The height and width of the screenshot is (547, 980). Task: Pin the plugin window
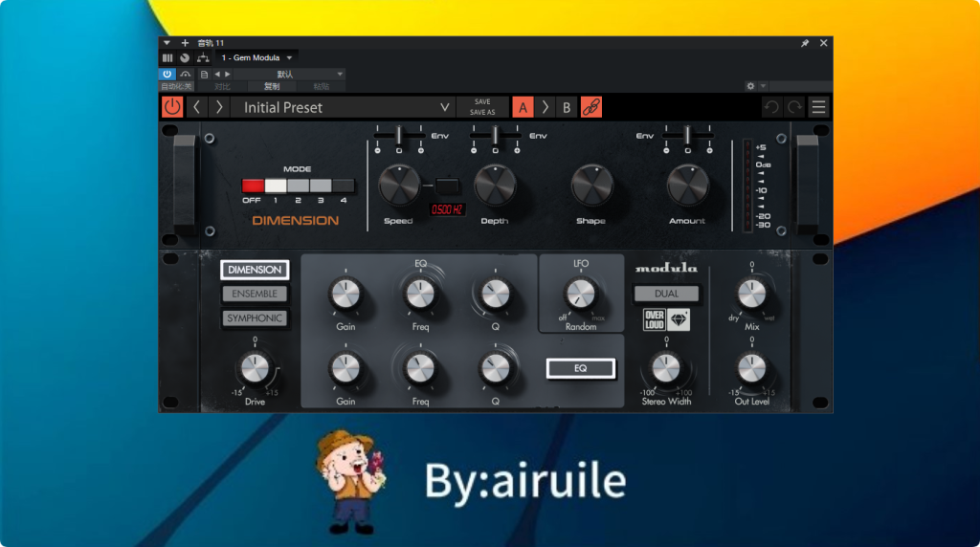[x=805, y=43]
